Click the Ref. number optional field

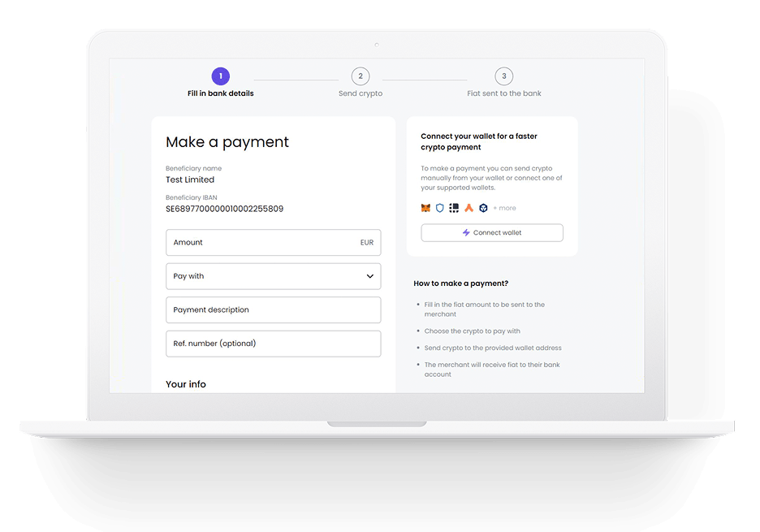pos(274,344)
